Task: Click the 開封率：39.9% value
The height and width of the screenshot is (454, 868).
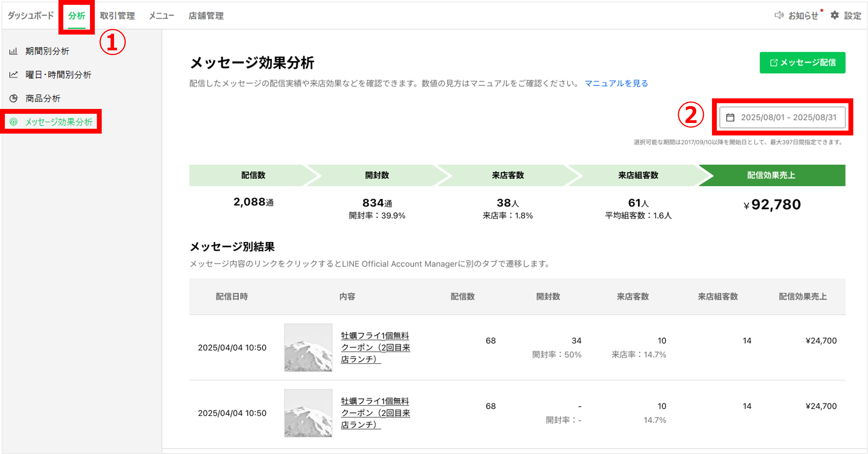Action: (377, 216)
